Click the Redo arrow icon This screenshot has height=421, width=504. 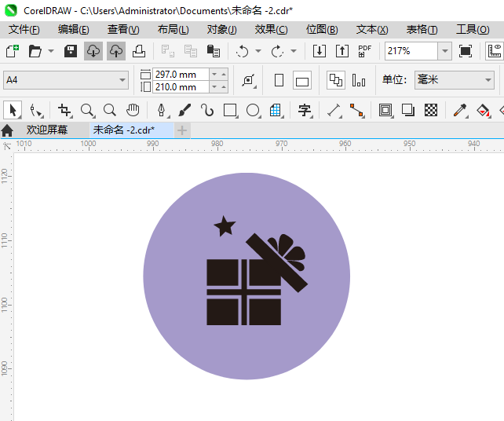click(x=277, y=51)
